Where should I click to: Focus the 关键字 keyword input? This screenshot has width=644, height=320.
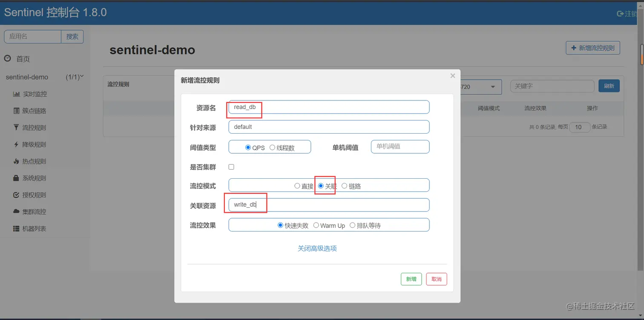click(552, 86)
